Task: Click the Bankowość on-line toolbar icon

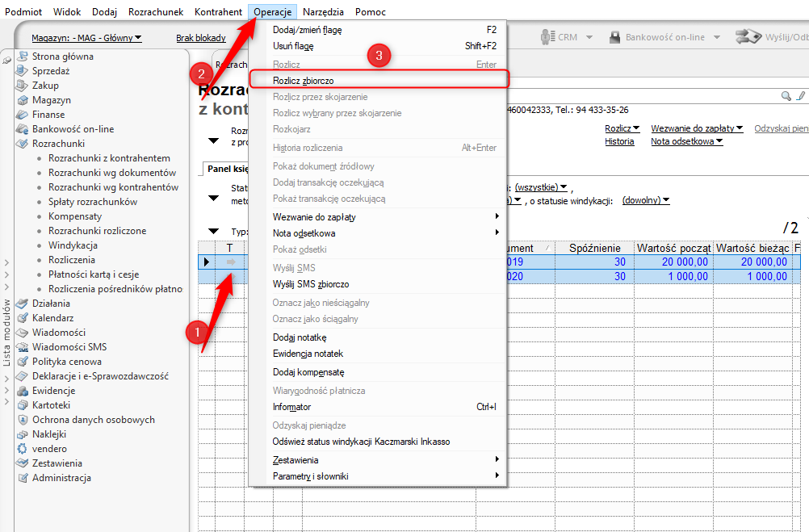Action: 614,37
